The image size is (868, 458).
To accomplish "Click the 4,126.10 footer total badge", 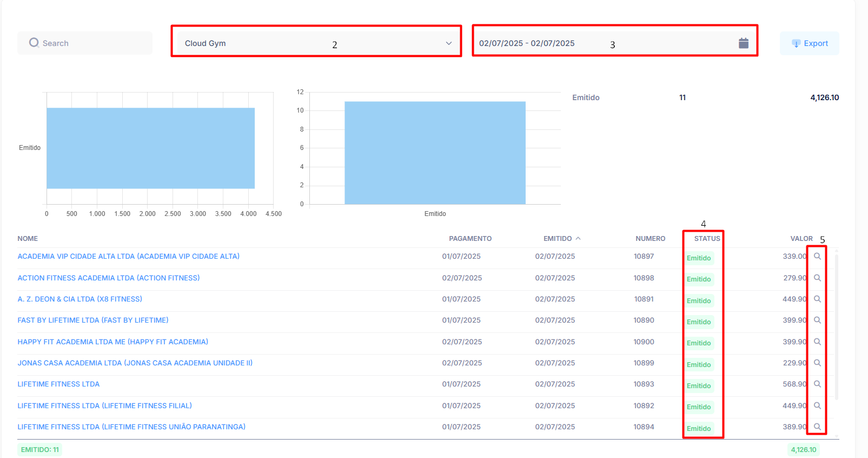I will pos(804,450).
